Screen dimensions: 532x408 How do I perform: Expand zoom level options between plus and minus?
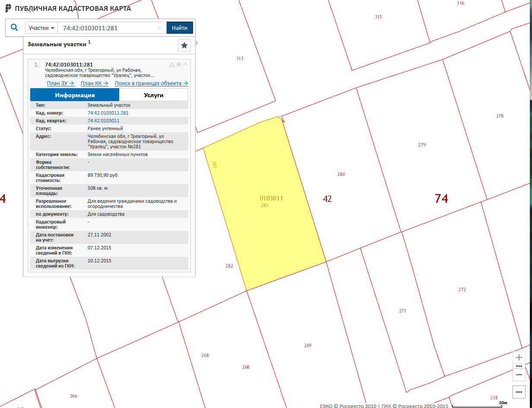(x=519, y=366)
